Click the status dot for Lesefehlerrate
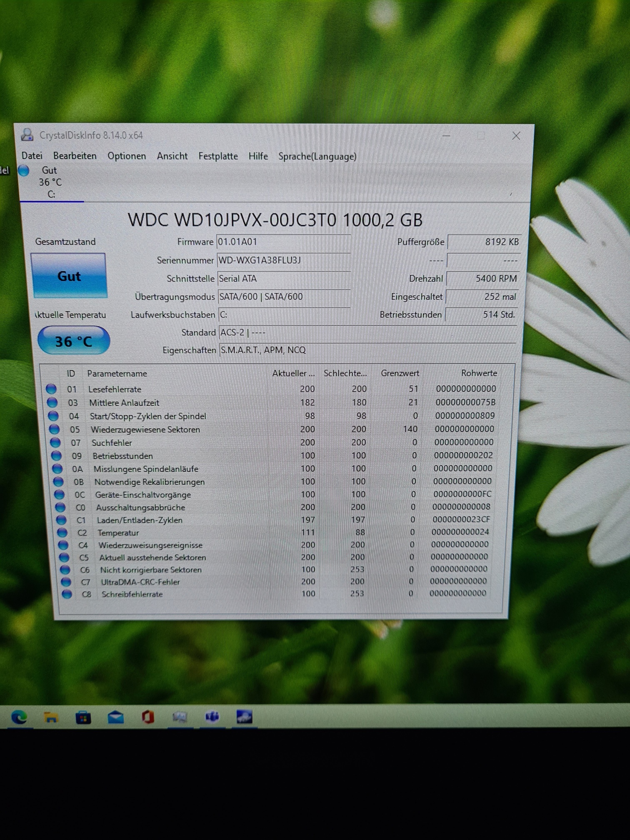The height and width of the screenshot is (840, 630). click(x=51, y=389)
